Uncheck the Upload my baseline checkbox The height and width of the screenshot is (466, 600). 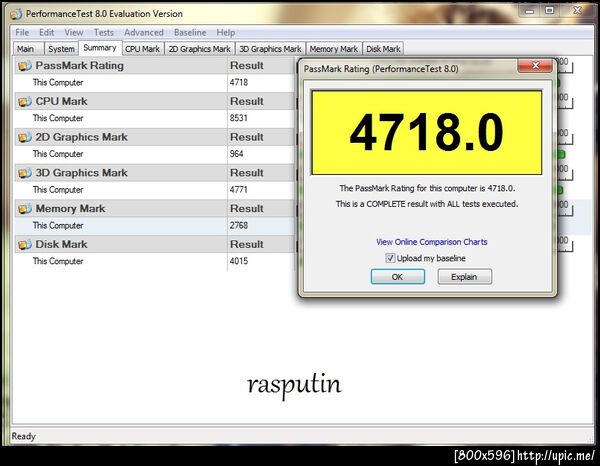[x=390, y=258]
